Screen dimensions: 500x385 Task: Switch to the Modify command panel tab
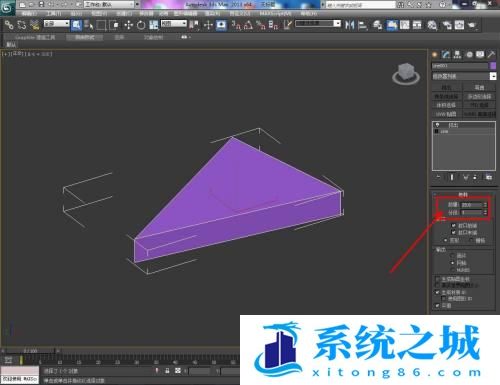[x=446, y=55]
